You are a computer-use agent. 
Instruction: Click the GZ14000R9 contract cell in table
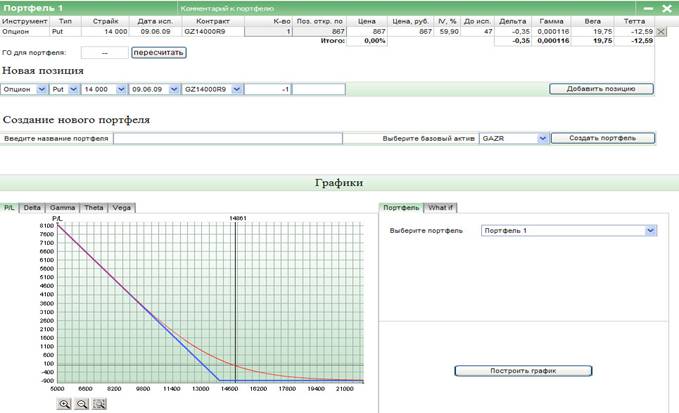point(213,32)
